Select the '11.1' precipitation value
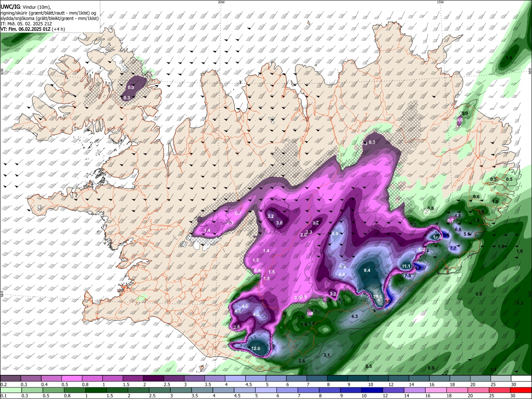This screenshot has height=399, width=532. [x=406, y=266]
